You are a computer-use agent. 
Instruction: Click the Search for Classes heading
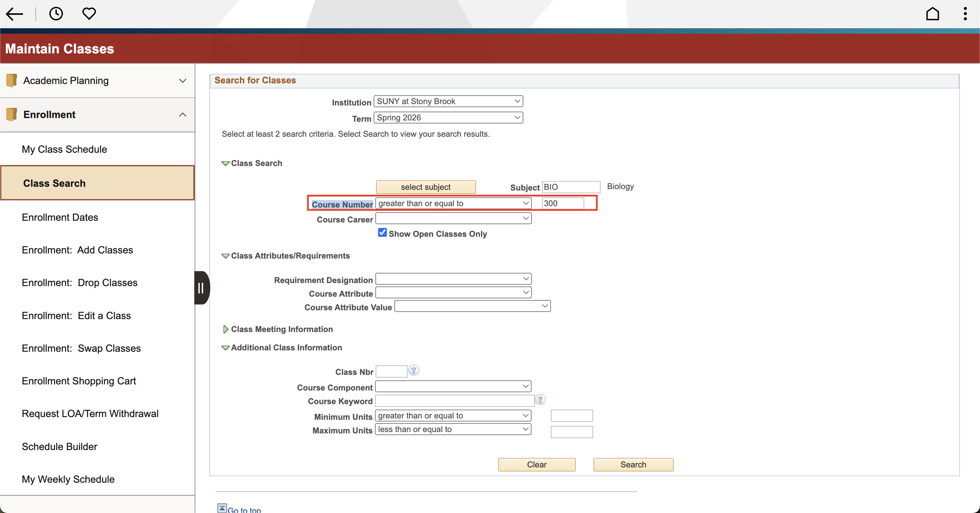255,80
